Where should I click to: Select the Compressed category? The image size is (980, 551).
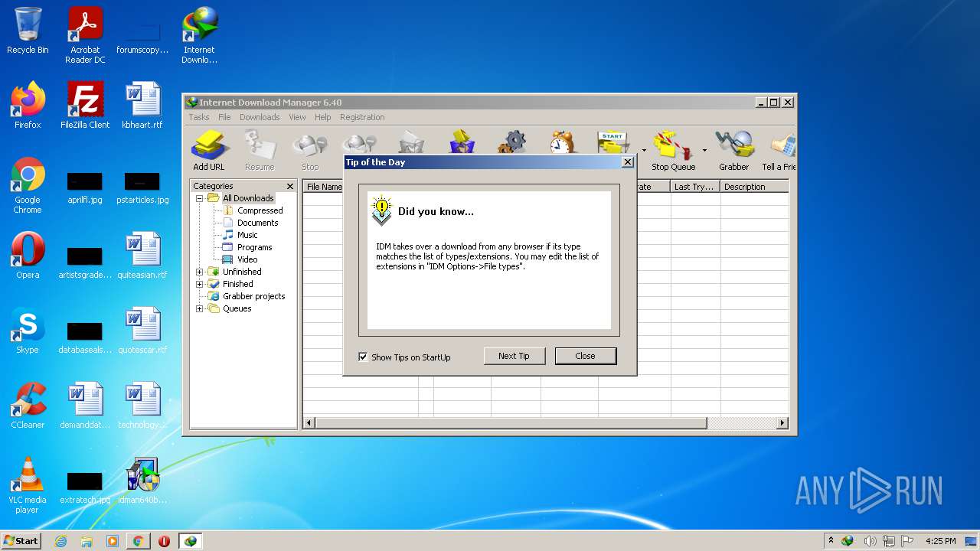point(260,210)
